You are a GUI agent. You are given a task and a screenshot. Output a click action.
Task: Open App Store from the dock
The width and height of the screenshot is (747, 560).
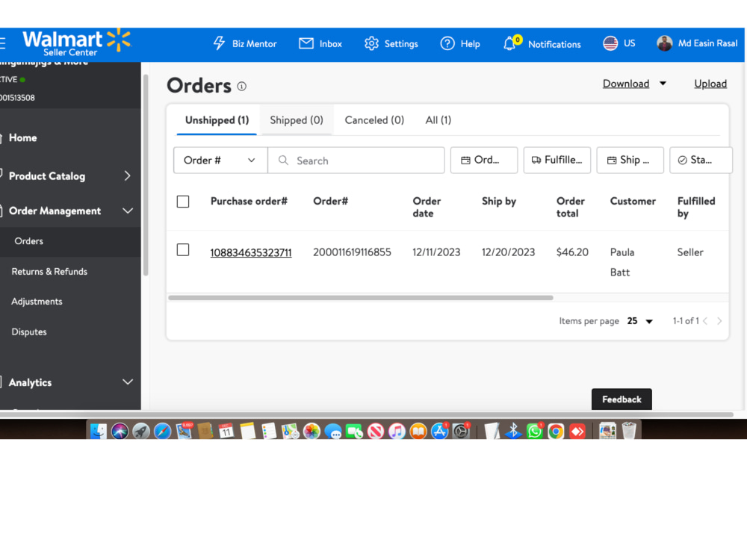pyautogui.click(x=439, y=431)
